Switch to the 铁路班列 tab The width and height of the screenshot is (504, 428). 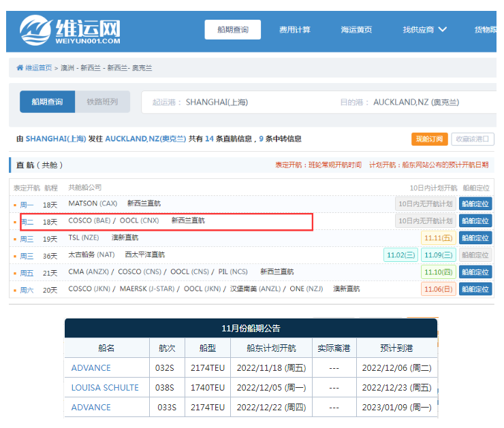tap(102, 102)
